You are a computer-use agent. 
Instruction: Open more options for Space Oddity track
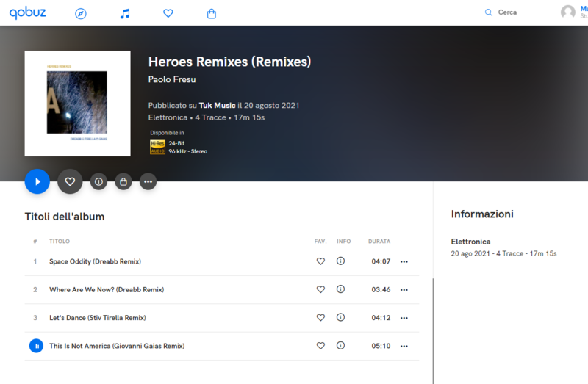tap(404, 261)
